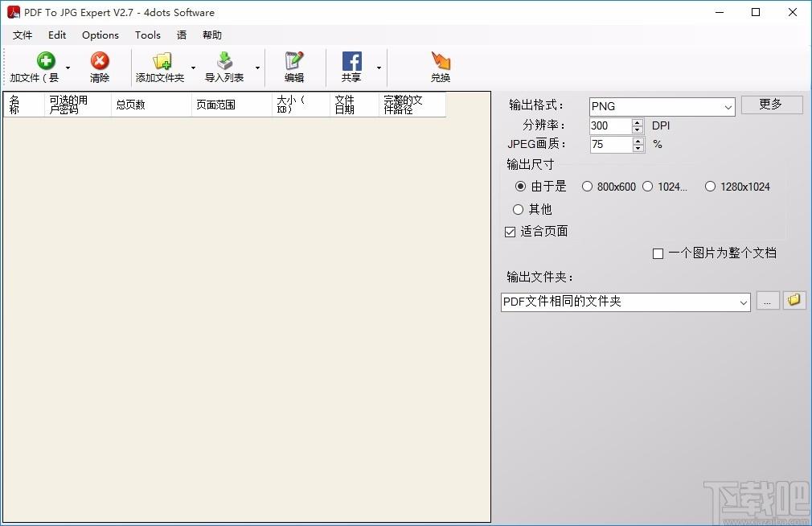The height and width of the screenshot is (526, 812).
Task: Open the 帮助 help menu
Action: [x=212, y=35]
